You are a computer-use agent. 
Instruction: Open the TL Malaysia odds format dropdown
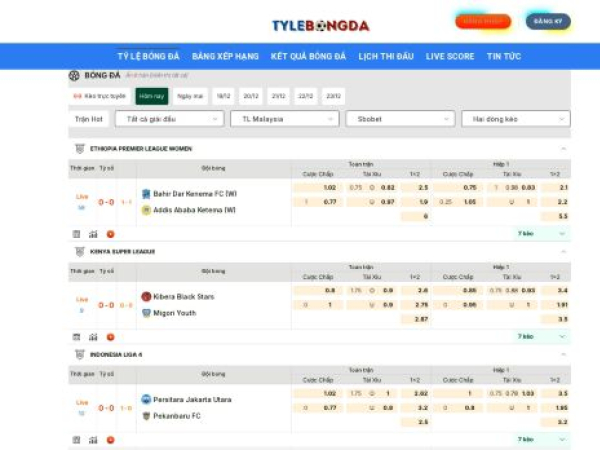[x=284, y=119]
